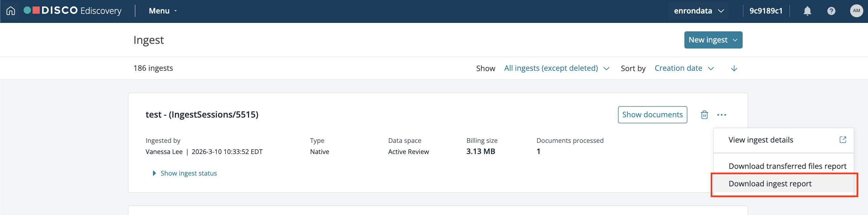Open notifications bell
868x215 pixels.
pos(807,11)
